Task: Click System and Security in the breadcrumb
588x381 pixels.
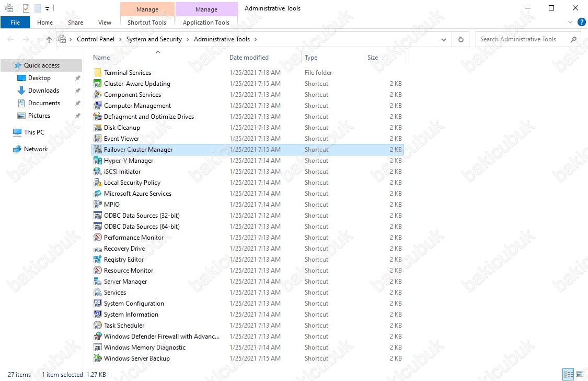Action: (x=154, y=39)
